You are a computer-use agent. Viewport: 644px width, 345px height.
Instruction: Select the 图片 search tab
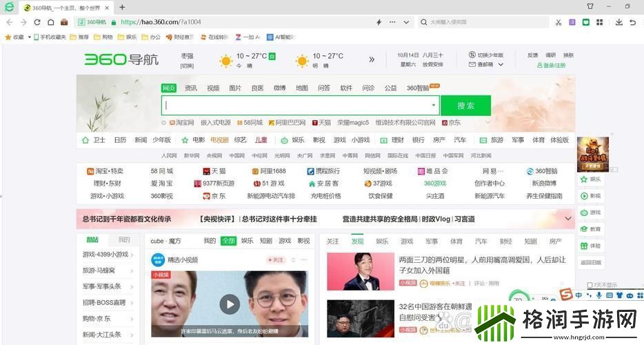point(235,88)
